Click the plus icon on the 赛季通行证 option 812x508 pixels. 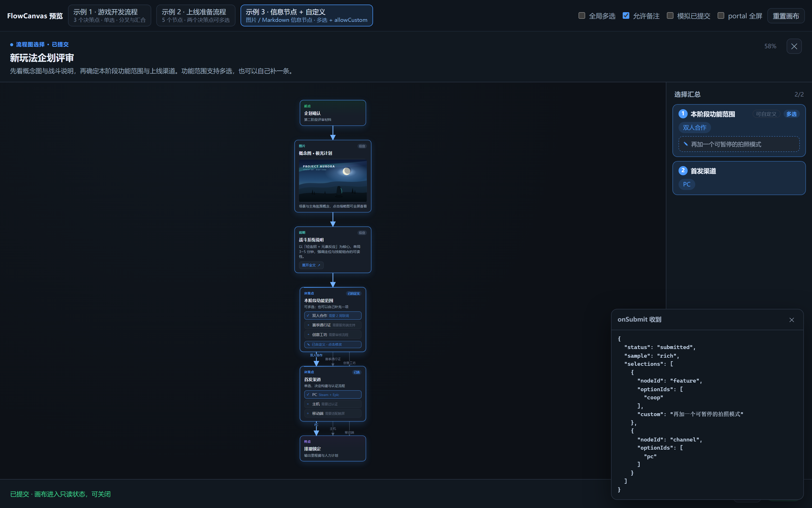point(308,325)
